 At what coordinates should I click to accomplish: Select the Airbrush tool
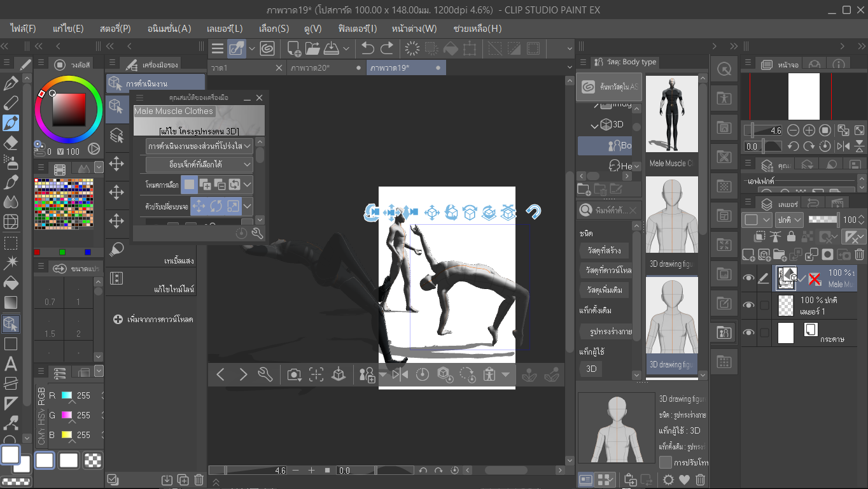point(10,162)
